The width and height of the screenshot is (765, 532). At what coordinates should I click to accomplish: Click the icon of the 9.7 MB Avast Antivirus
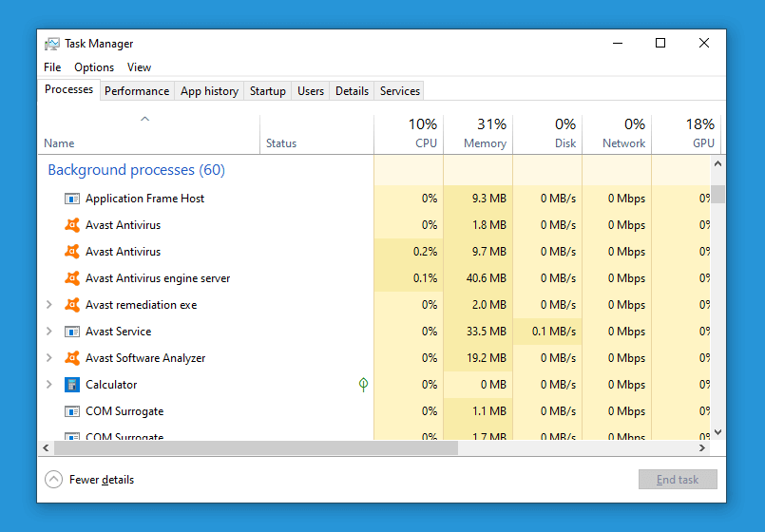[x=72, y=252]
